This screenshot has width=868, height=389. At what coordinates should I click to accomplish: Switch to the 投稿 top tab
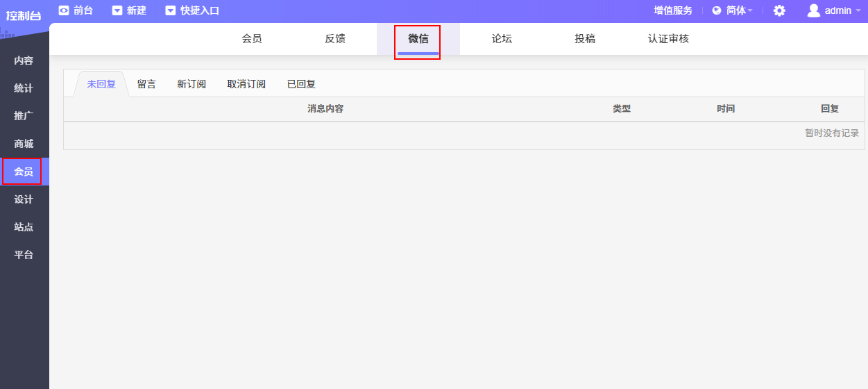click(x=585, y=39)
